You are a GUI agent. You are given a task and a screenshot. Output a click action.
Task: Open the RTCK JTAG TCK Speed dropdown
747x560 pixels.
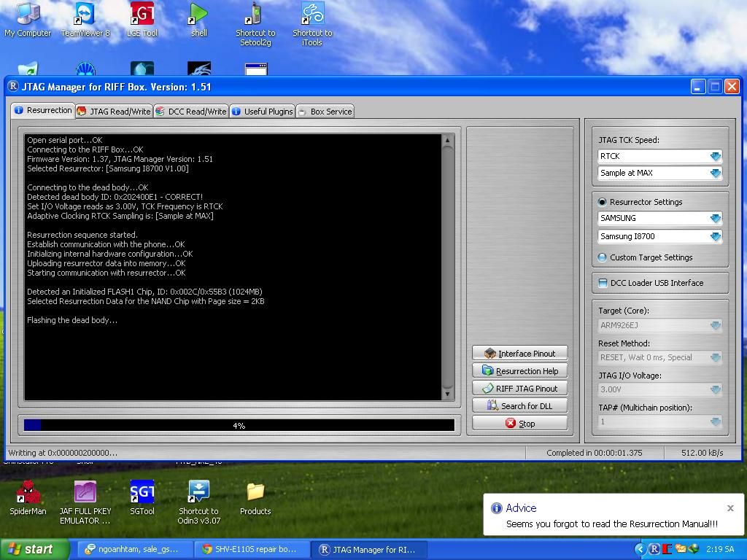[x=659, y=156]
